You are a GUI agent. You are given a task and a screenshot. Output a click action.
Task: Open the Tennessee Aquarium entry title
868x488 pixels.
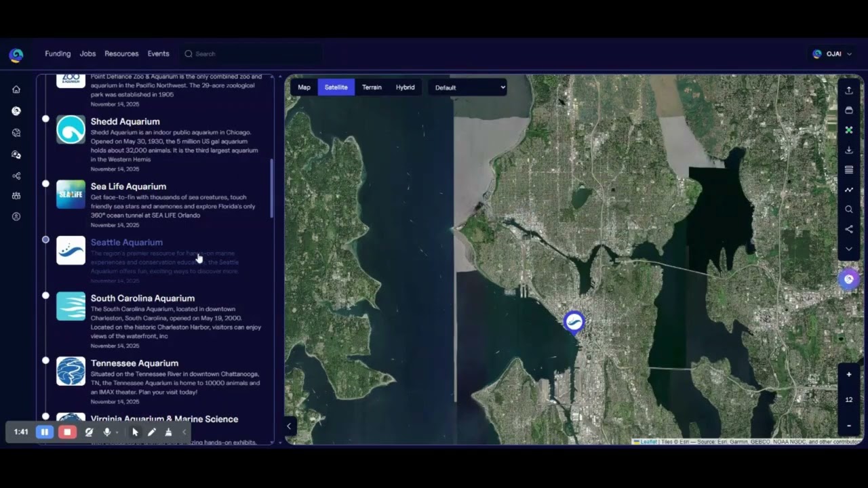[134, 363]
